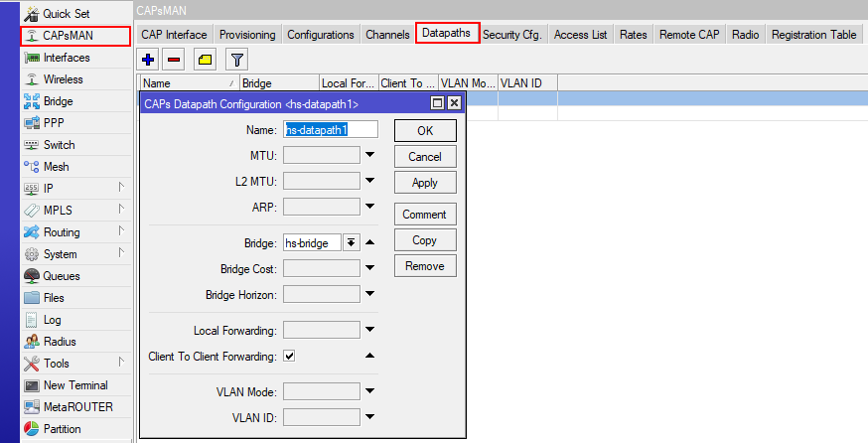The width and height of the screenshot is (868, 443).
Task: Click the Name input field
Action: (330, 129)
